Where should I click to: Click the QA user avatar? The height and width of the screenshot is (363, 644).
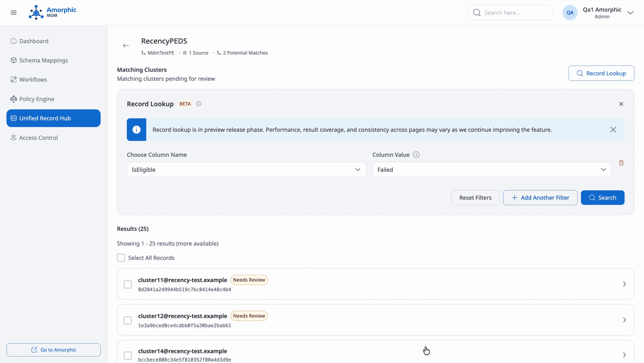point(570,13)
